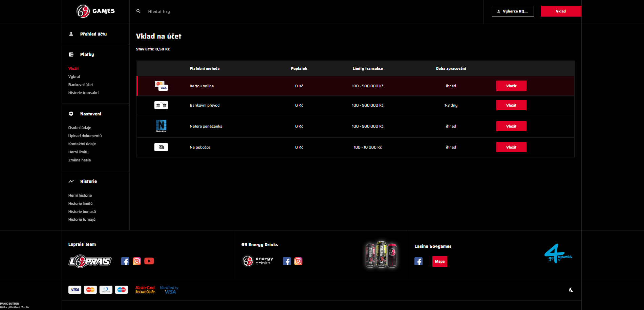Click the search magnifier icon

(138, 11)
